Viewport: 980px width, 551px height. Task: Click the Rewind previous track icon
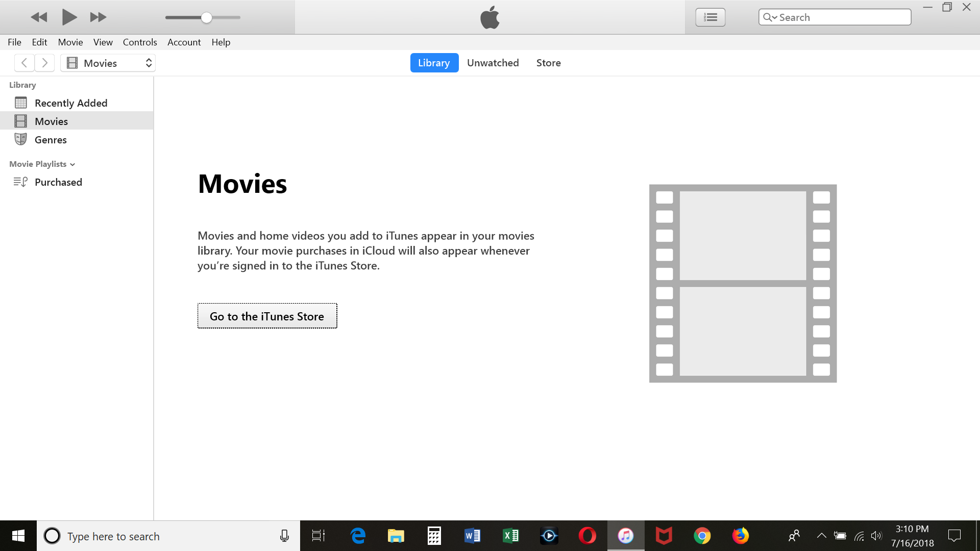coord(39,17)
